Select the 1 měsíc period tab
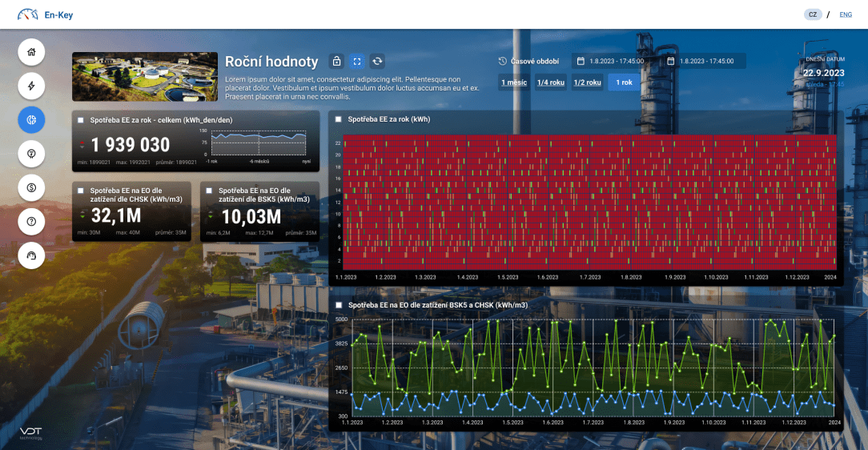 tap(514, 82)
